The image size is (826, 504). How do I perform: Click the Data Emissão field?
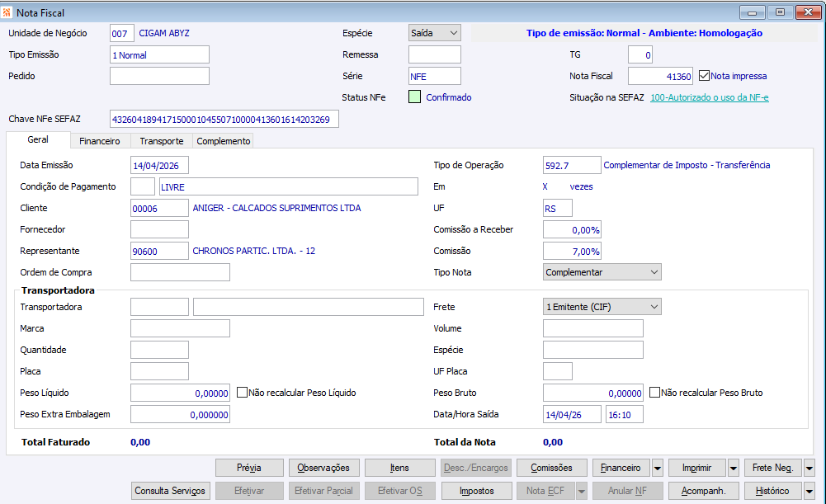[x=159, y=165]
